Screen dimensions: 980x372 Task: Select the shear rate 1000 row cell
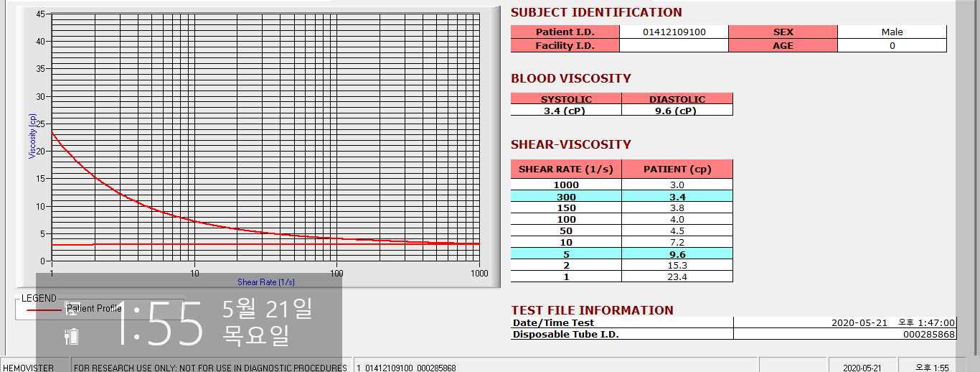pos(566,185)
